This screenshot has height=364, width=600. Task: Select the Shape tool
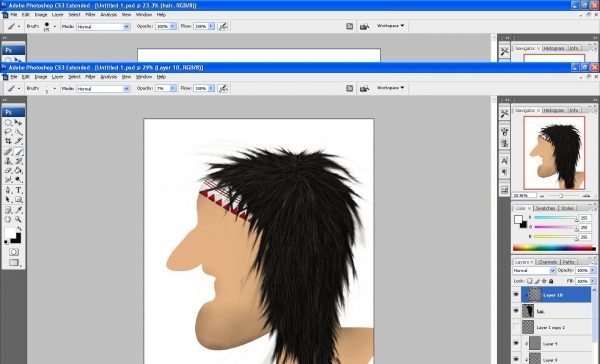(18, 199)
